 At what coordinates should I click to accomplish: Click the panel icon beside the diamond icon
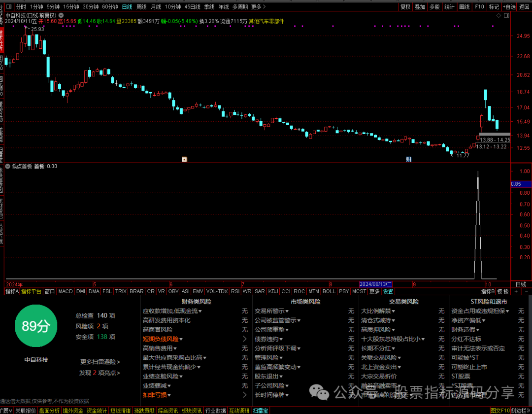coord(506,15)
